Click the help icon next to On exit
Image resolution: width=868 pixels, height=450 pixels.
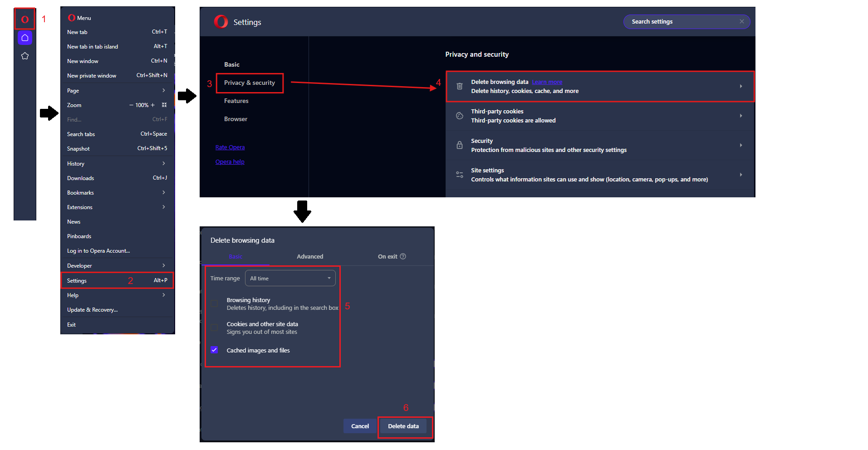(x=403, y=256)
